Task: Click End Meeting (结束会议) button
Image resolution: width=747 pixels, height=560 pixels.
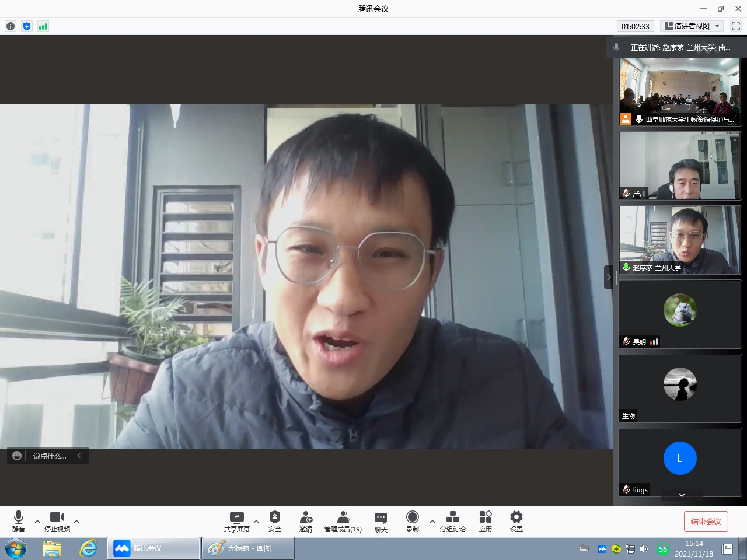Action: (706, 521)
